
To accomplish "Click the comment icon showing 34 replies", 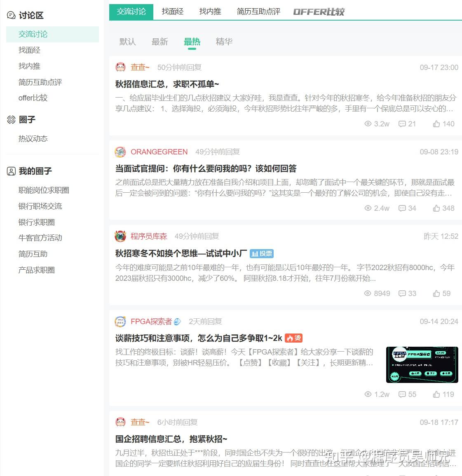I will tap(402, 208).
